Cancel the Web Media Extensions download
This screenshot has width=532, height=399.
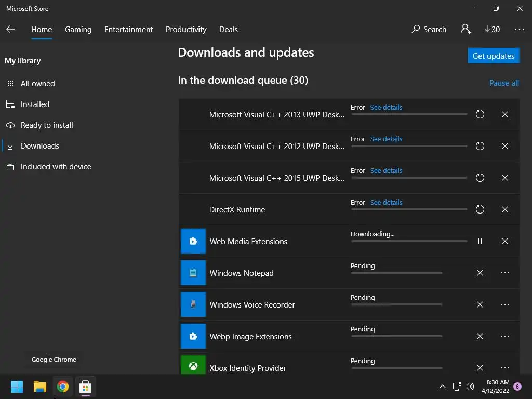pyautogui.click(x=505, y=241)
